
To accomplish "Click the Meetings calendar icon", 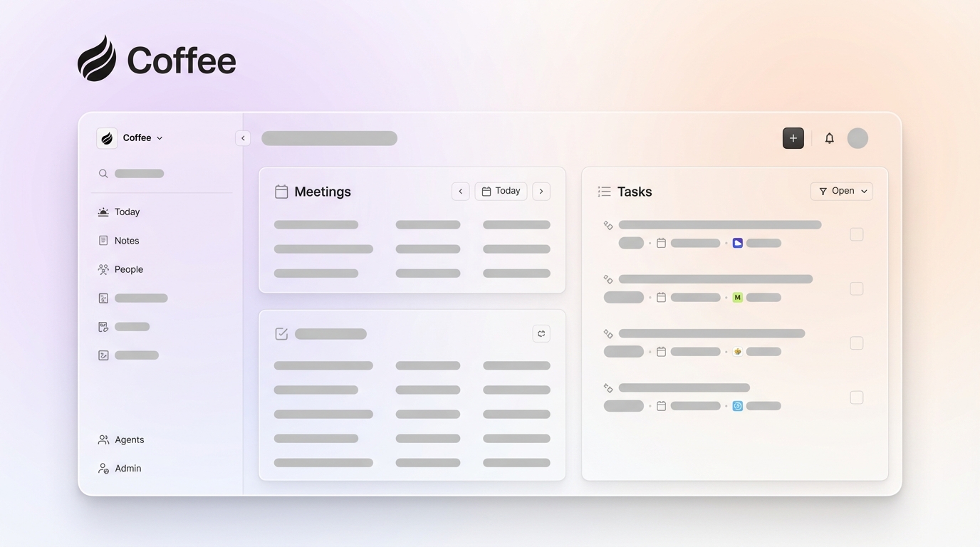I will [281, 192].
